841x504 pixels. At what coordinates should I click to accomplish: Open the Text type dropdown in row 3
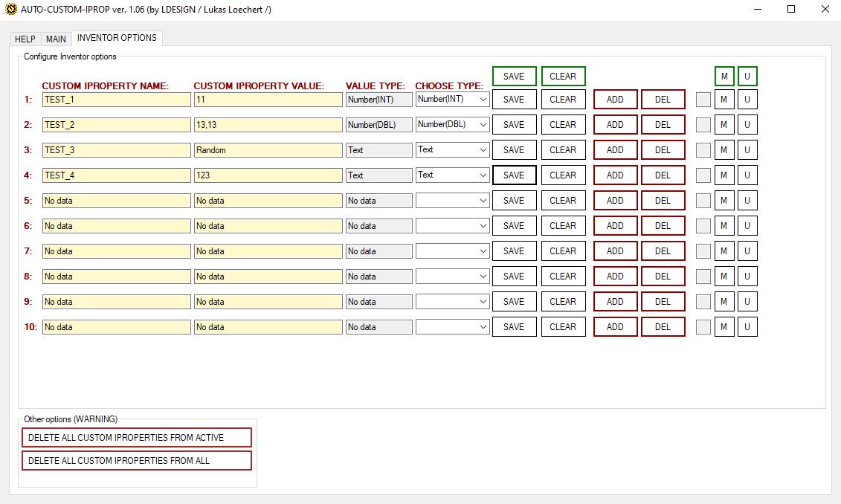[452, 149]
